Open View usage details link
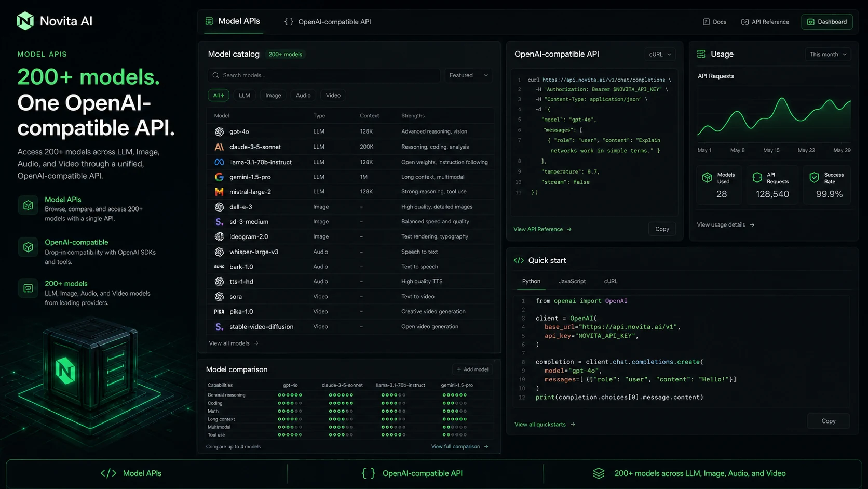 coord(726,224)
